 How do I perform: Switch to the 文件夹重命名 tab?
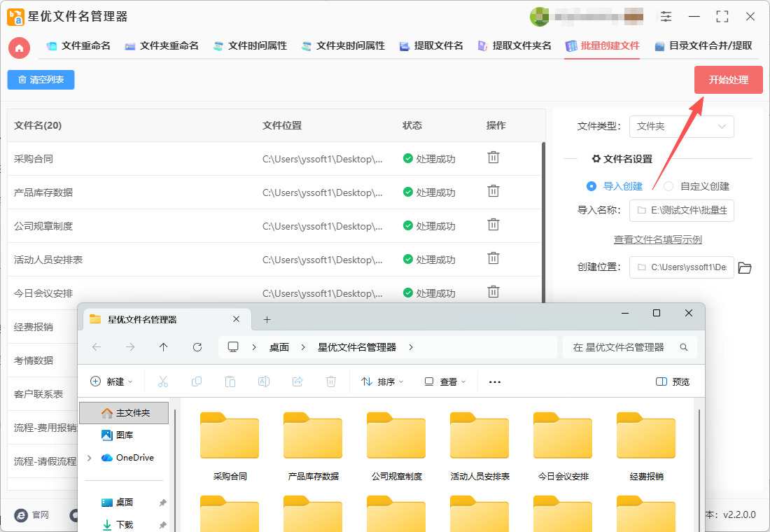[x=162, y=46]
